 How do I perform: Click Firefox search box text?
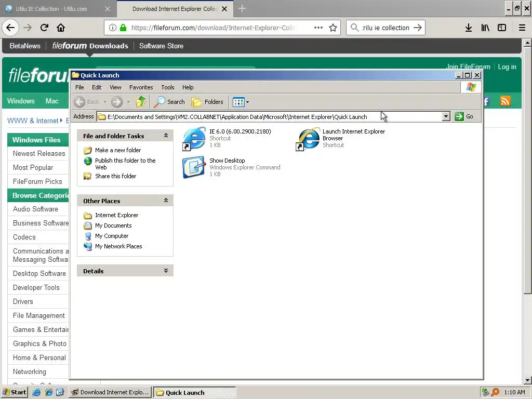pos(385,28)
